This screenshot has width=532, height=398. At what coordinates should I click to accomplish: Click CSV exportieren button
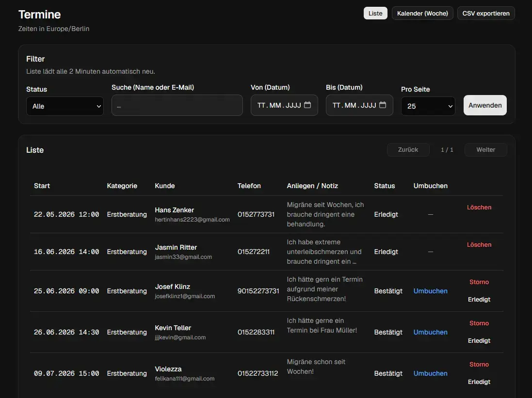(486, 13)
